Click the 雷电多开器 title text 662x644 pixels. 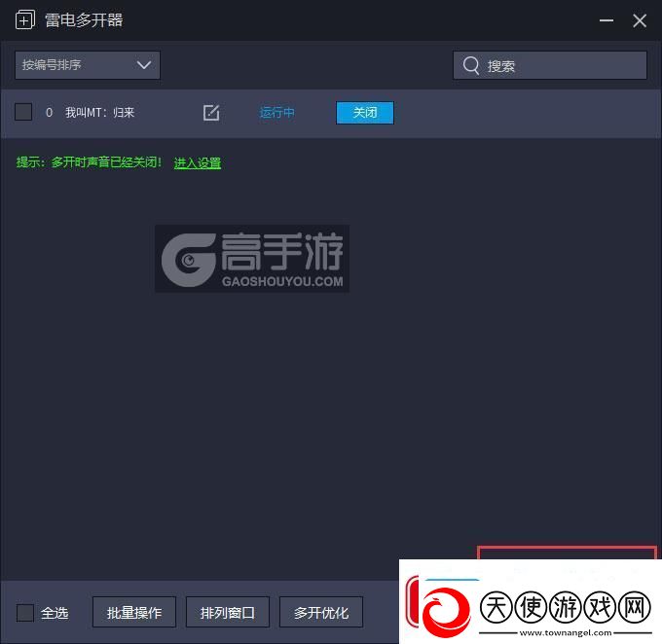(x=84, y=19)
